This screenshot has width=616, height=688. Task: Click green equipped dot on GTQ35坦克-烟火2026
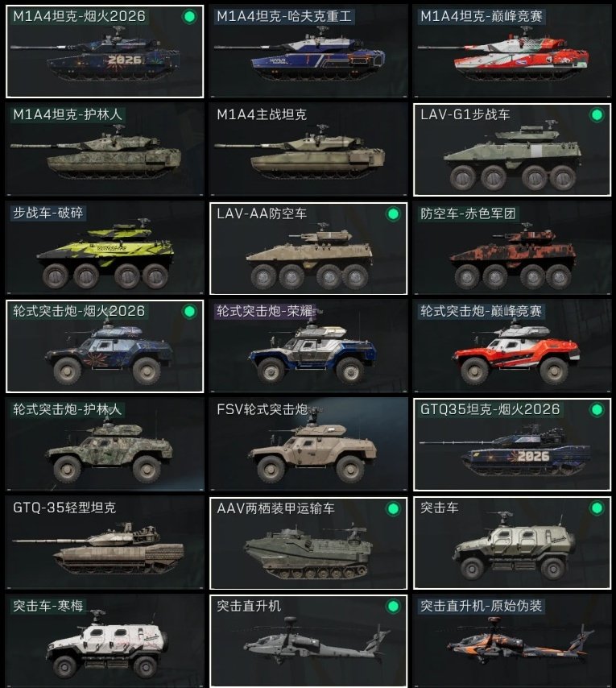[x=597, y=410]
